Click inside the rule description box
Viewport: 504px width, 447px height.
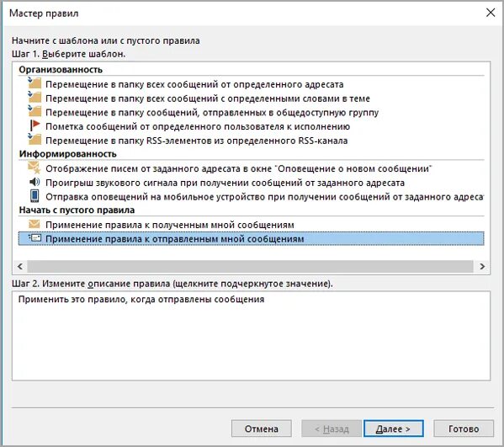tap(251, 336)
